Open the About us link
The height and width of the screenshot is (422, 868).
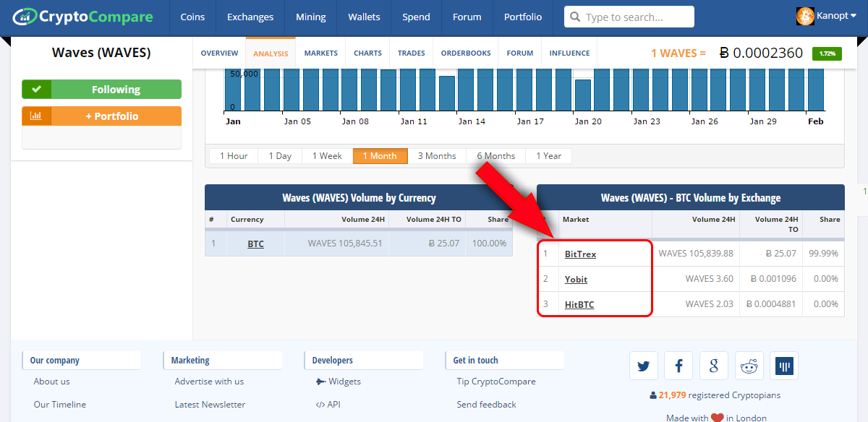coord(51,382)
